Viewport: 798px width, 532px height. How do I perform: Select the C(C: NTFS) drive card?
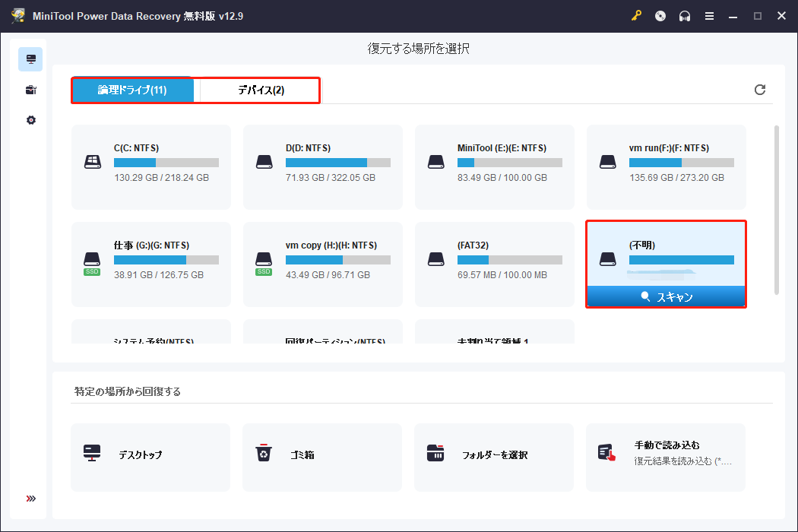[x=151, y=167]
